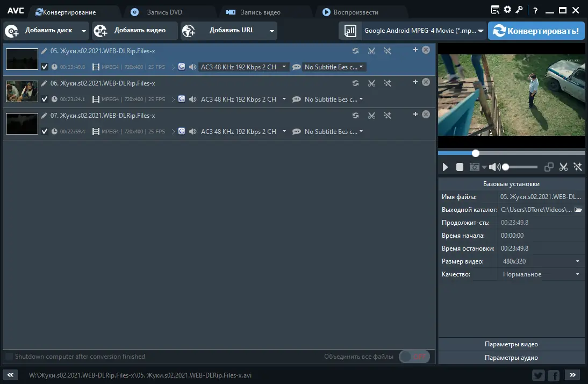The height and width of the screenshot is (384, 588).
Task: Plus icon on row 07. Жуки
Action: (x=415, y=114)
